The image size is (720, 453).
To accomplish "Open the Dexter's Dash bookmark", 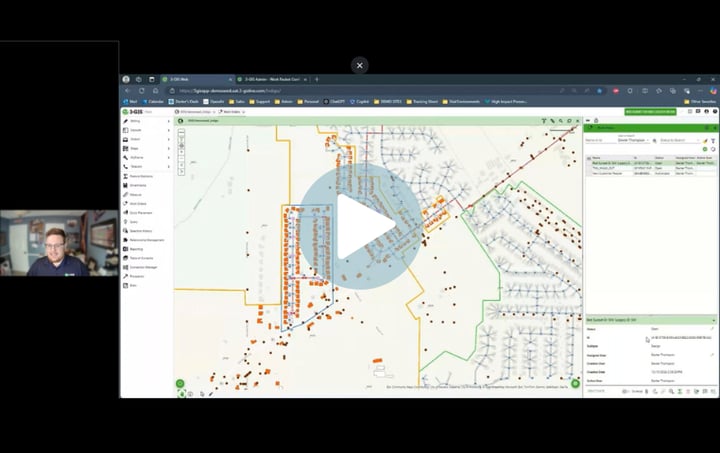I will click(x=184, y=101).
